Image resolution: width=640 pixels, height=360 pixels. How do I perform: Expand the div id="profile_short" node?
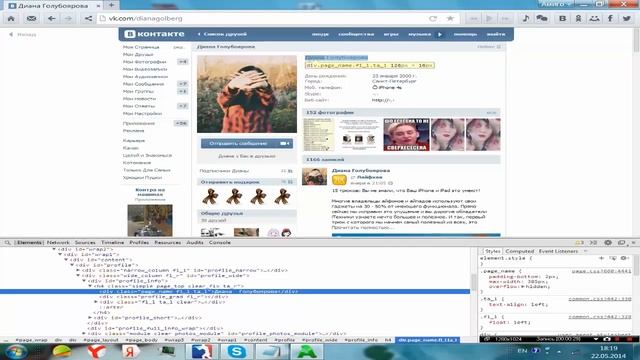(x=90, y=318)
